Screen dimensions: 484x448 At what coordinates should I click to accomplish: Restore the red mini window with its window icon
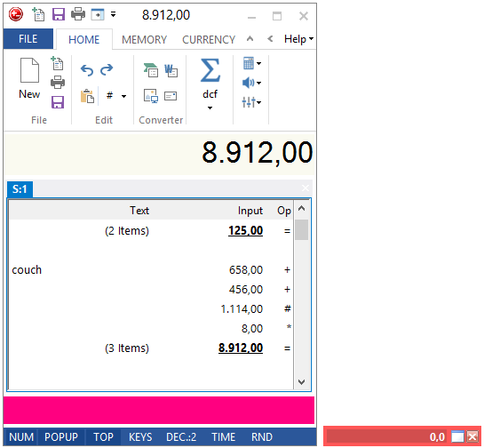point(457,436)
